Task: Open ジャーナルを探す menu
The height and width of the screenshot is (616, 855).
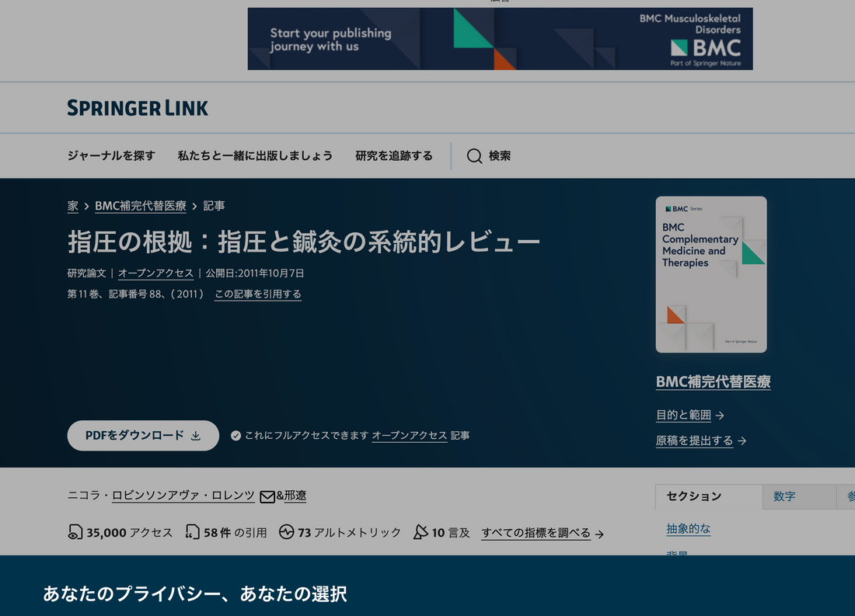Action: [111, 156]
